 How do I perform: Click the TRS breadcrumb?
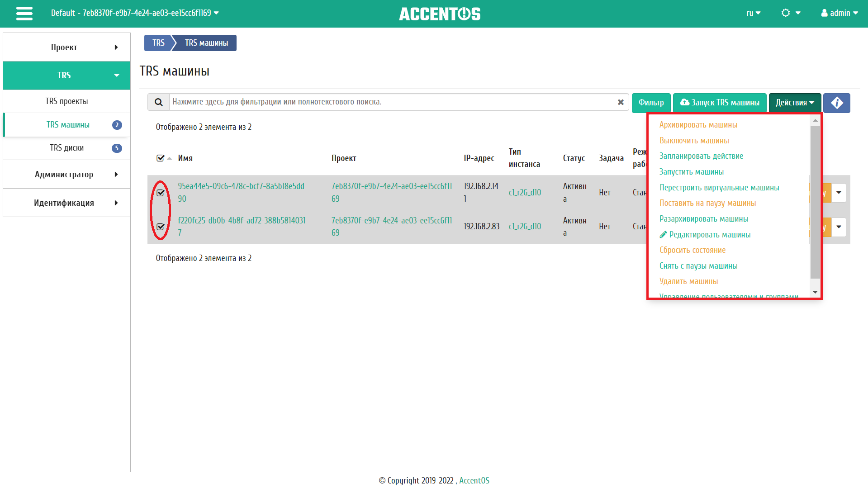[158, 43]
